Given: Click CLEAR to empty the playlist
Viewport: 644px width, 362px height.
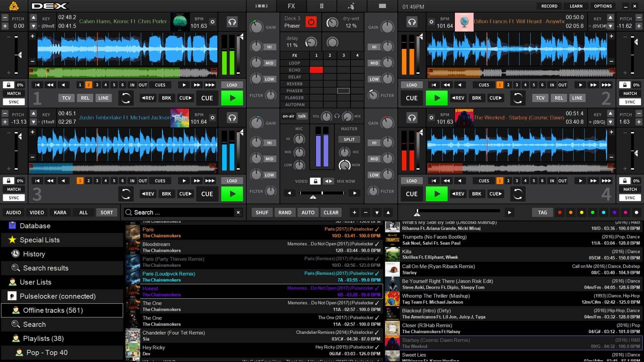Looking at the screenshot, I should pyautogui.click(x=331, y=212).
